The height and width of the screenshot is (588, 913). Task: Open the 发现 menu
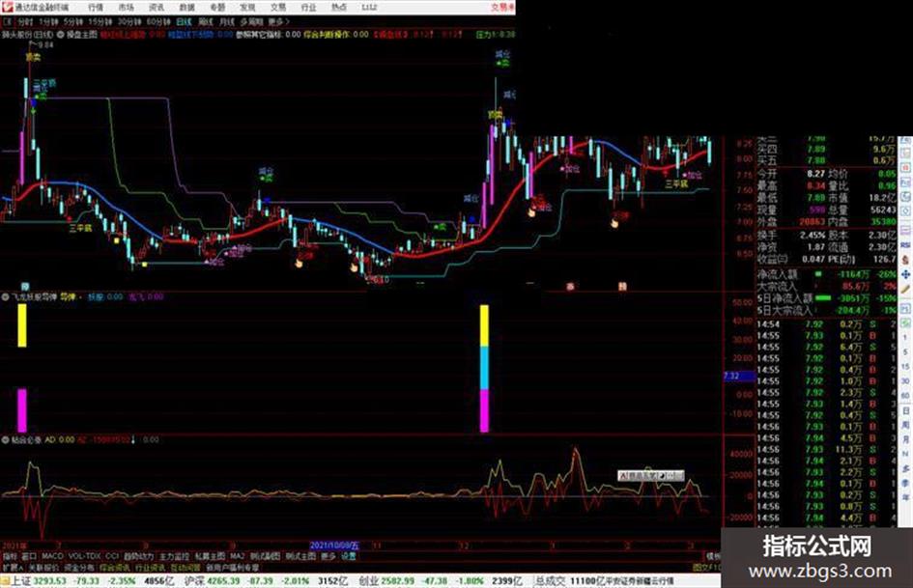click(247, 8)
